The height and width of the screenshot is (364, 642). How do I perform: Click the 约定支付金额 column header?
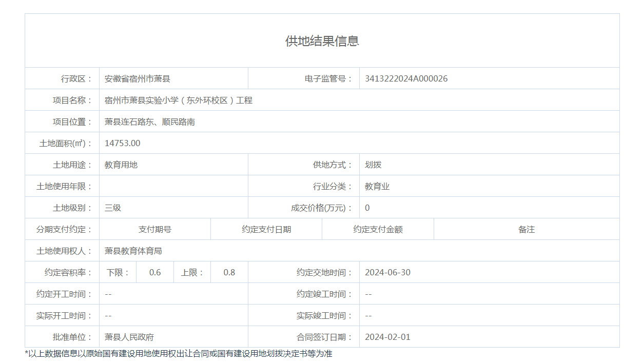coord(378,229)
